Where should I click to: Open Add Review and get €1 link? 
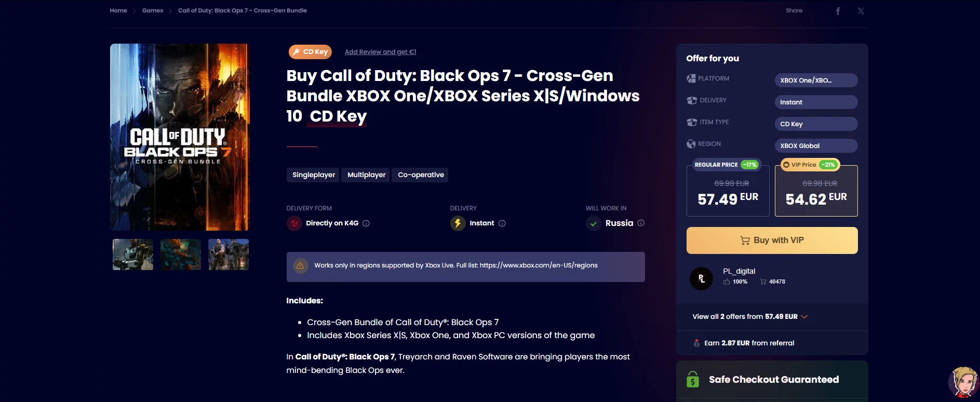381,52
